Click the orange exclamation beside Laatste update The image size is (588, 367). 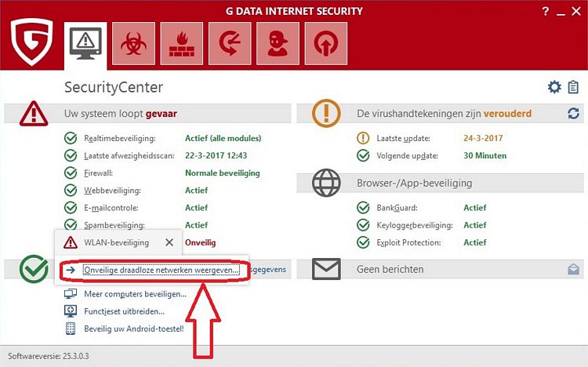pos(363,138)
